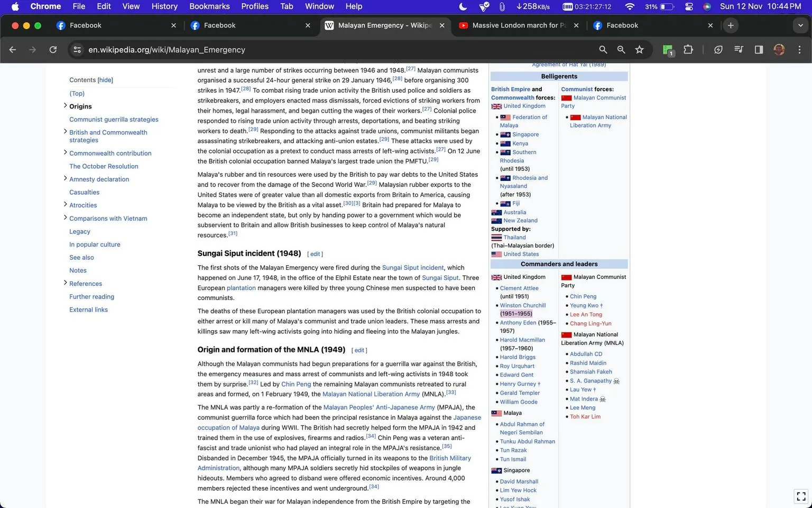Edit the Sungai Siput incident section

(315, 253)
